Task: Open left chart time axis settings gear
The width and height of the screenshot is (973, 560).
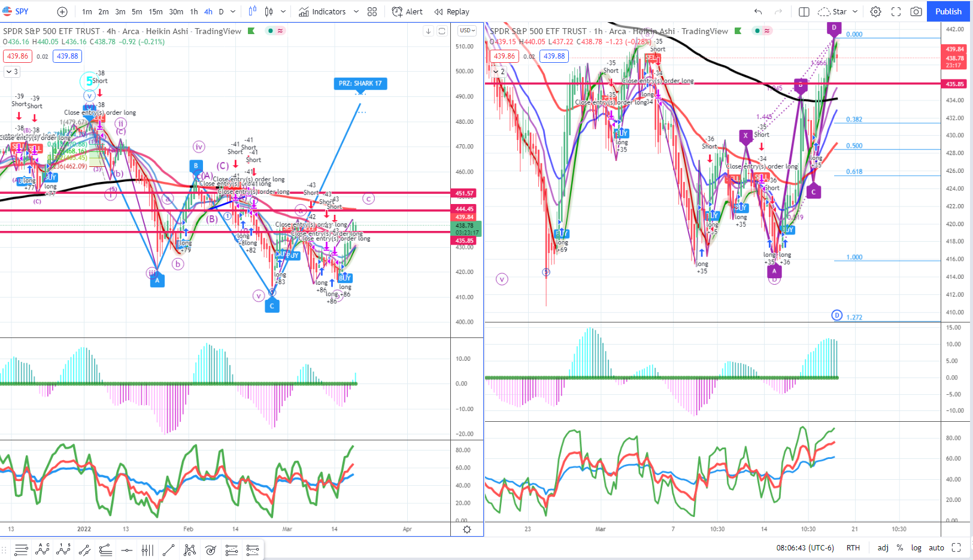Action: point(467,529)
